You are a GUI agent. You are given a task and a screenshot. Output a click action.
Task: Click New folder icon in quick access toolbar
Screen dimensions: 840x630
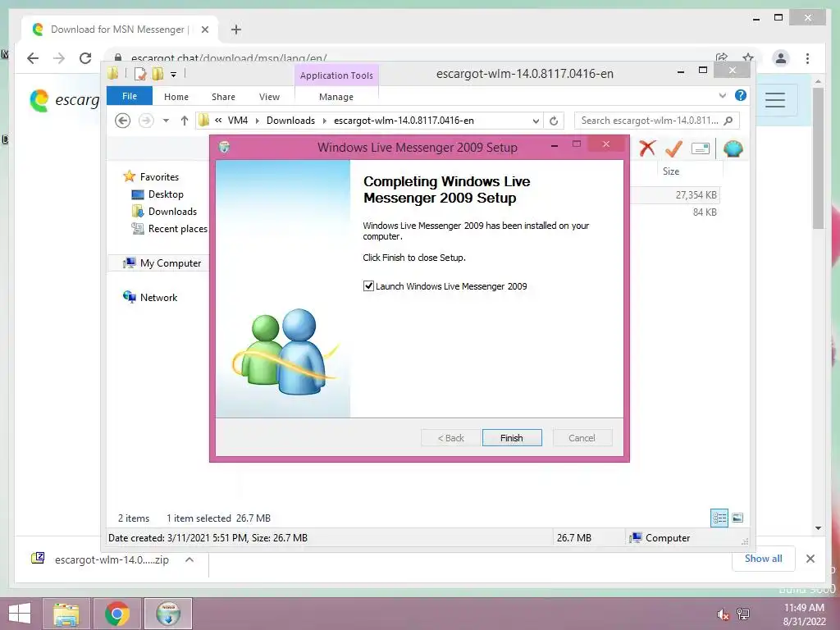[x=157, y=74]
